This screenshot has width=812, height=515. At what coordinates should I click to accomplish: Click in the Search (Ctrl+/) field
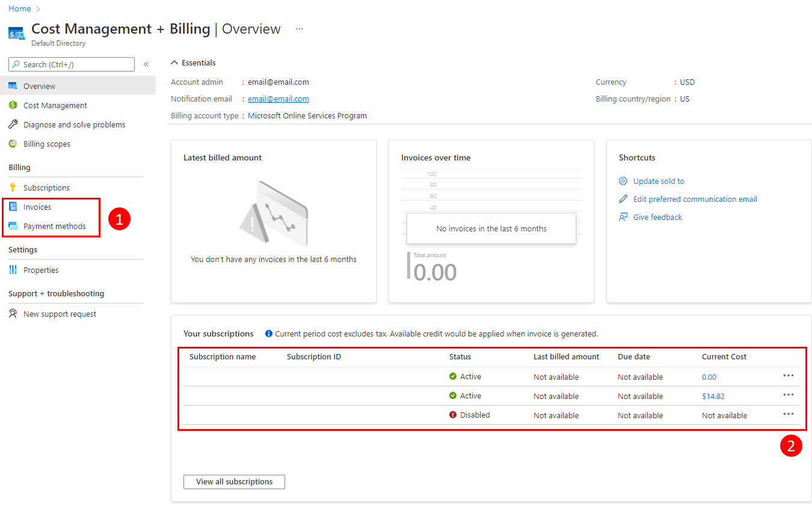pyautogui.click(x=72, y=64)
